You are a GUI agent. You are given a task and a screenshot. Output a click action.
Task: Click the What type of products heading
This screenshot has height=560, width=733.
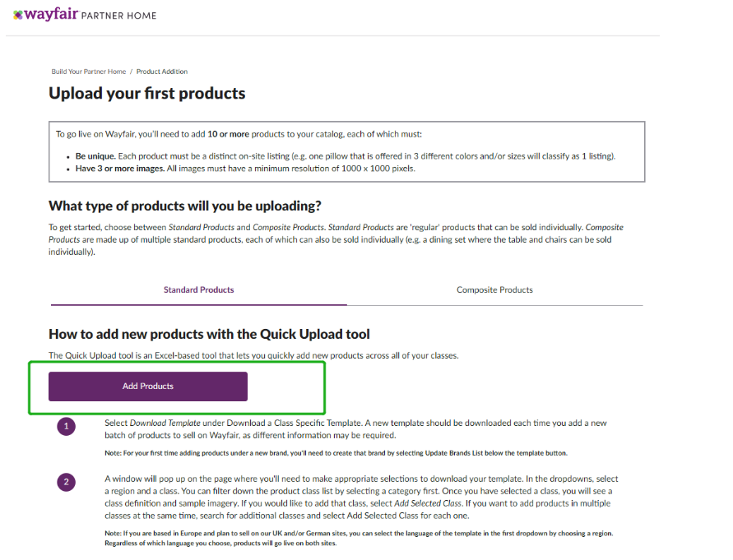(184, 206)
